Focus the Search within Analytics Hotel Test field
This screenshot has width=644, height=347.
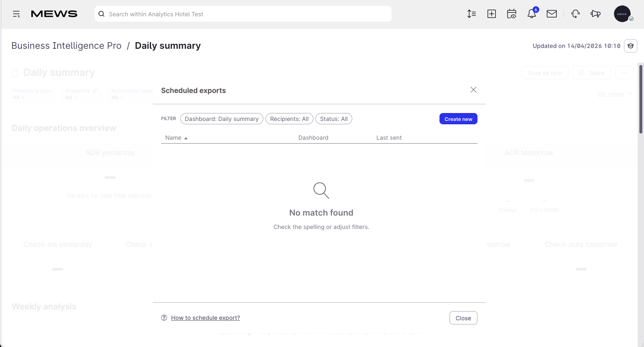point(243,14)
